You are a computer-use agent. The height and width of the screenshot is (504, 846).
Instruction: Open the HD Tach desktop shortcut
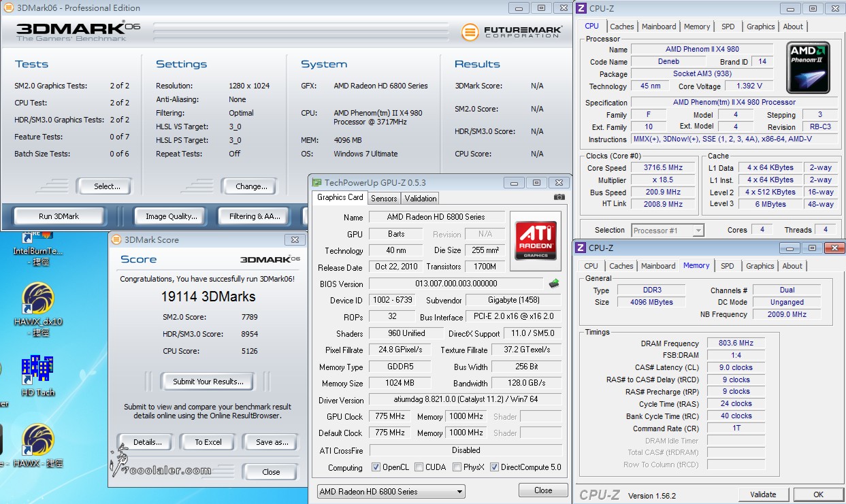pyautogui.click(x=38, y=376)
